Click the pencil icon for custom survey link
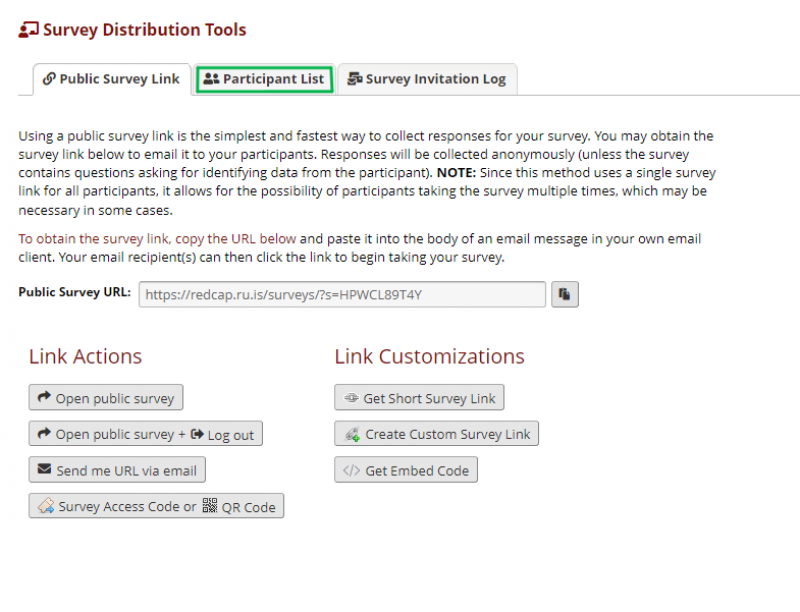Image resolution: width=800 pixels, height=612 pixels. (352, 434)
